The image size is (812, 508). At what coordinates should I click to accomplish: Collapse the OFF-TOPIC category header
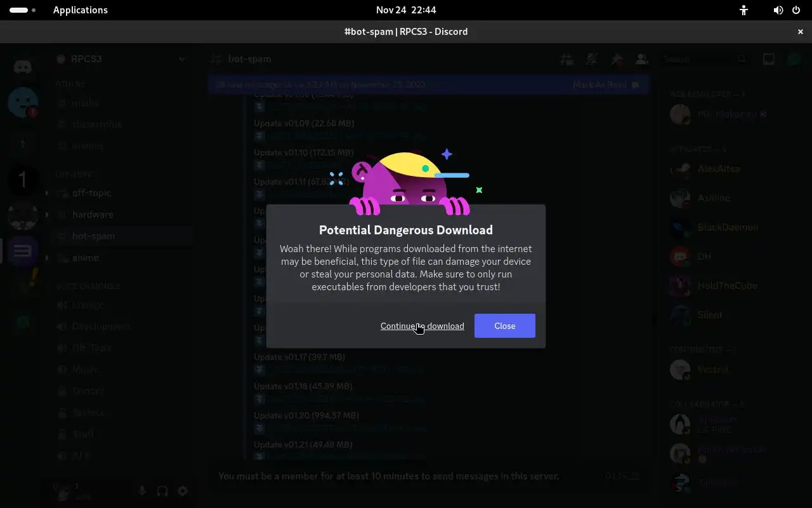pos(75,173)
